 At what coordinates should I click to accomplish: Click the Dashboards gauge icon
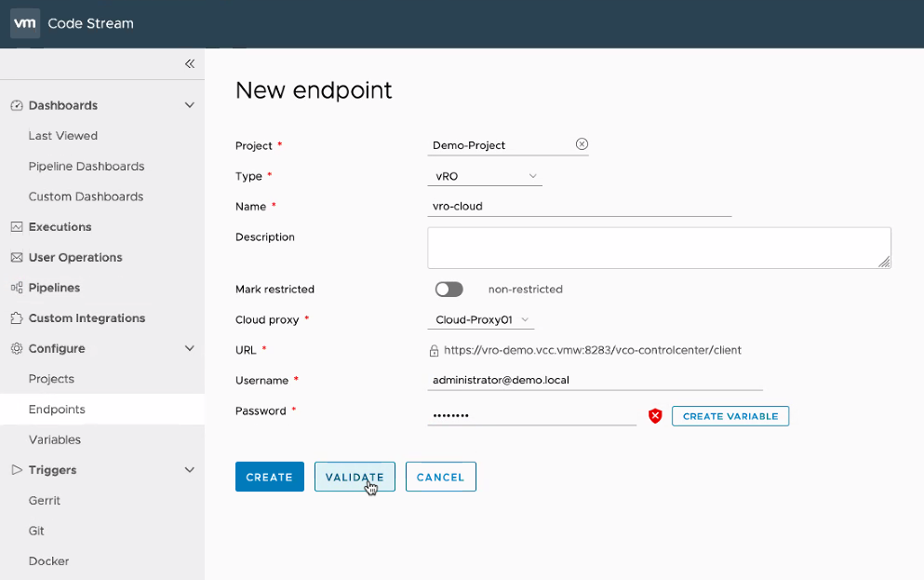click(17, 105)
